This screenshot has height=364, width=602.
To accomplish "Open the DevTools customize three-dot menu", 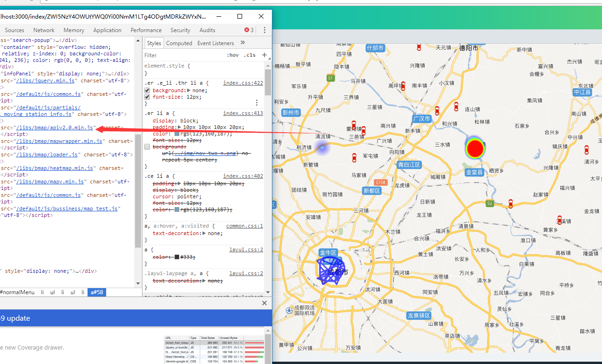I will coord(264,30).
